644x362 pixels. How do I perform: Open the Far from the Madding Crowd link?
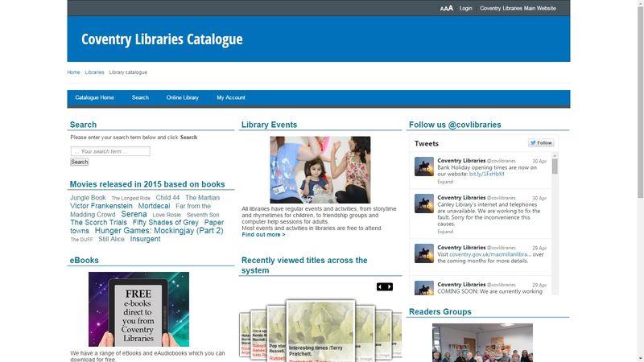pos(140,210)
